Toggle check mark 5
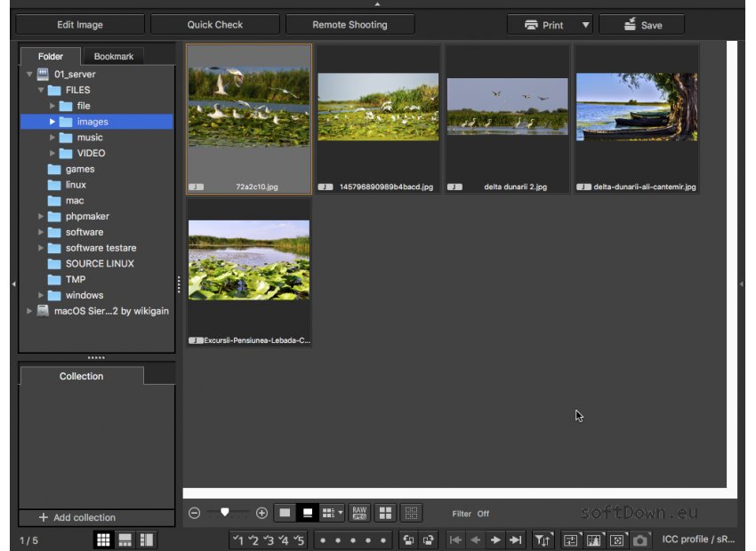Screen dimensions: 756x551 pyautogui.click(x=299, y=540)
